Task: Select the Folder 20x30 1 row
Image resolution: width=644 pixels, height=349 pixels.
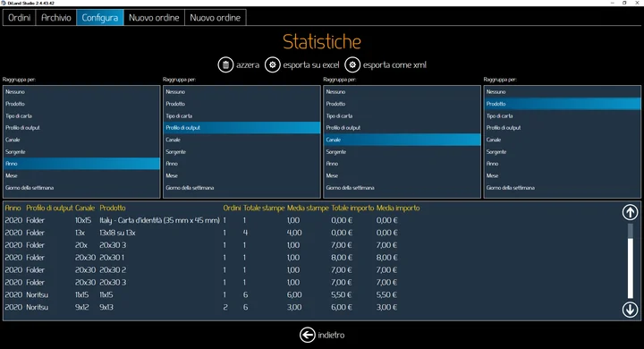Action: tap(201, 258)
